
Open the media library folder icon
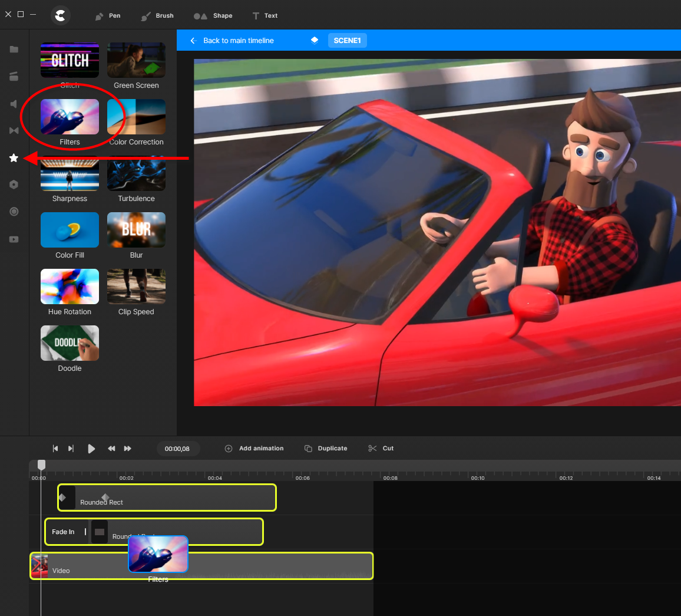click(14, 50)
